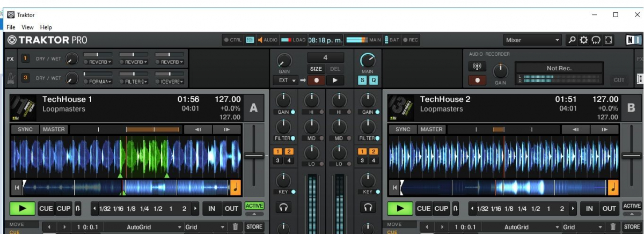Click the deck B tempo fader handle

pos(632,156)
